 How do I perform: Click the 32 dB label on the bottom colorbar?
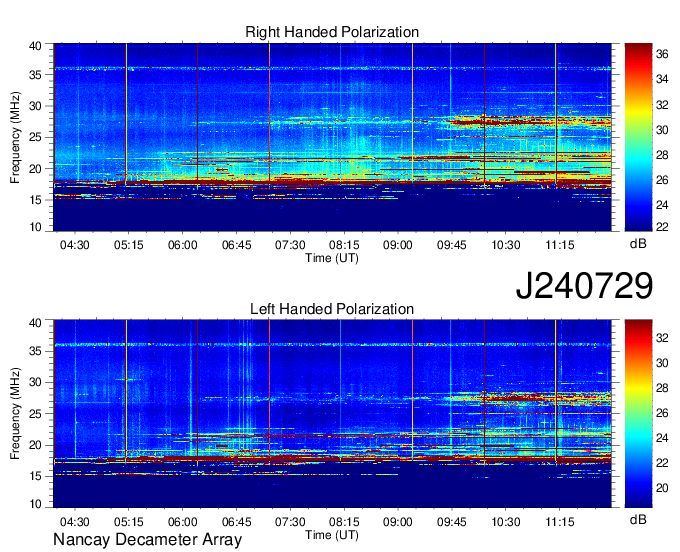pos(662,338)
